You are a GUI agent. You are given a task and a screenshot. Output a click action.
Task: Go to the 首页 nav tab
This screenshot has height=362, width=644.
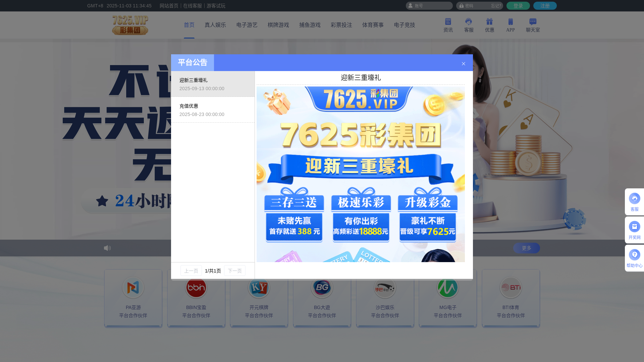coord(189,25)
